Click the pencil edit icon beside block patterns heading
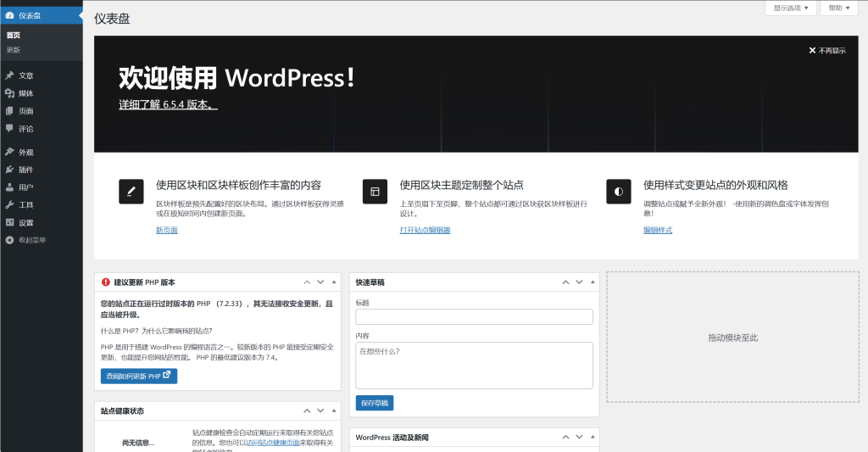The image size is (868, 452). pyautogui.click(x=131, y=192)
